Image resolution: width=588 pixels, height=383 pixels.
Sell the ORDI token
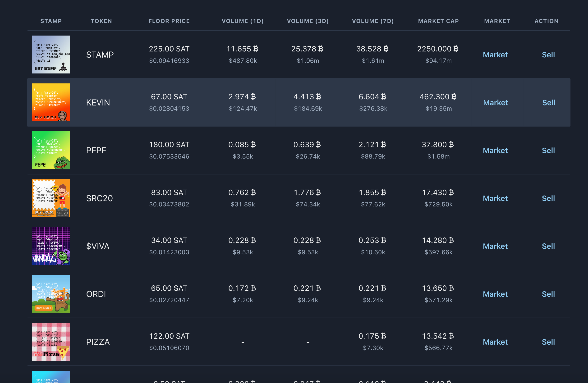tap(548, 294)
